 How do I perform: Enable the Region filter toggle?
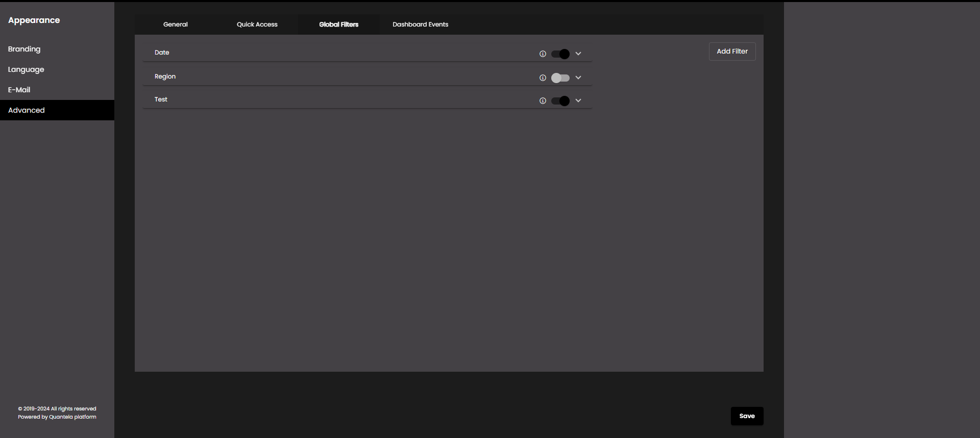pos(560,78)
